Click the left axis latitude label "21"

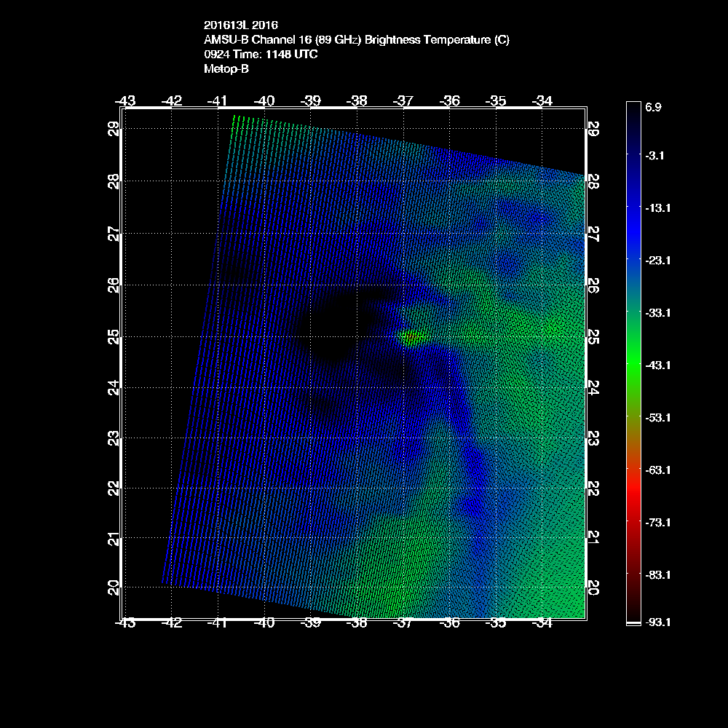114,538
